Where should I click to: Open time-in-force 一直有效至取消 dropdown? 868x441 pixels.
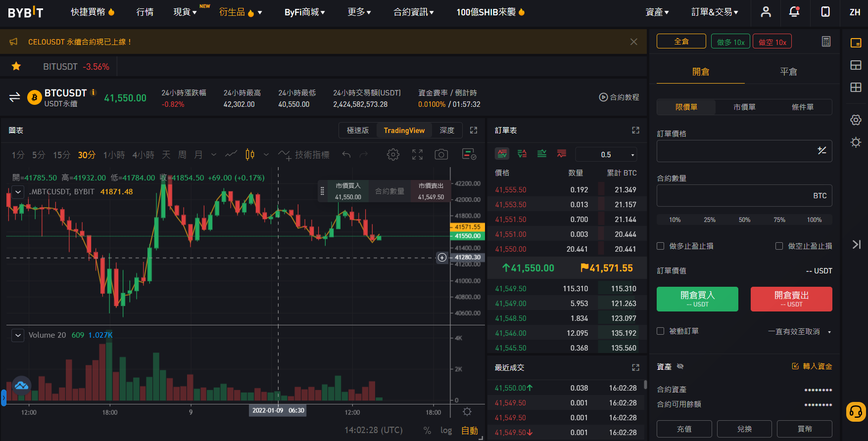[799, 331]
